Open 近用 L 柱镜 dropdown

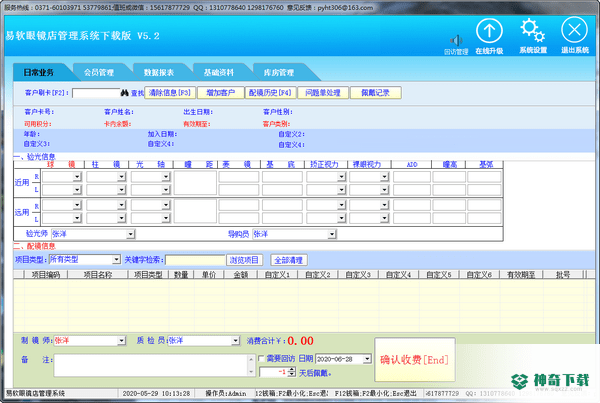122,189
